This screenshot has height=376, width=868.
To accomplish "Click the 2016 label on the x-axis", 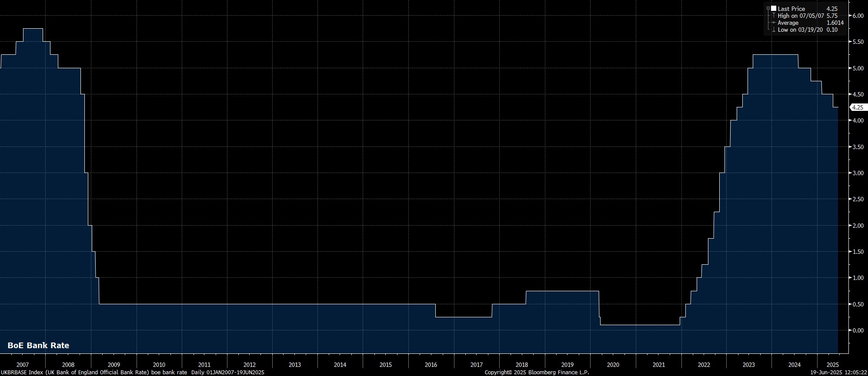I will (x=431, y=365).
